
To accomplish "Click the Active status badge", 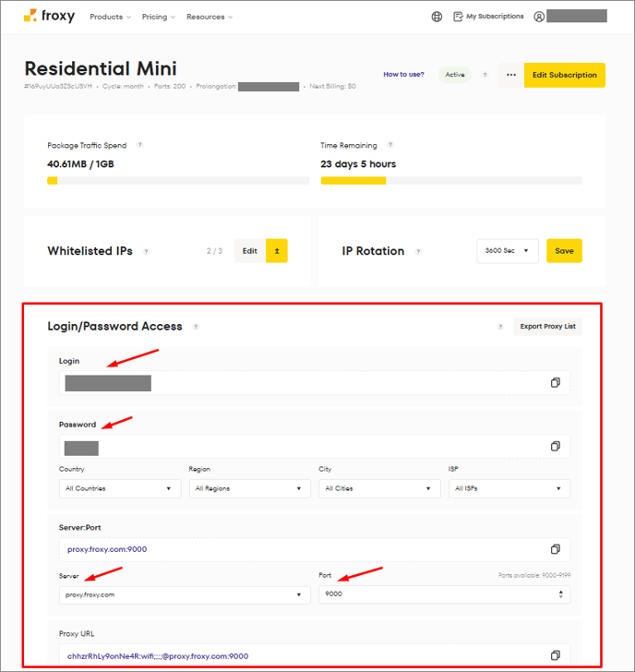I will 455,75.
